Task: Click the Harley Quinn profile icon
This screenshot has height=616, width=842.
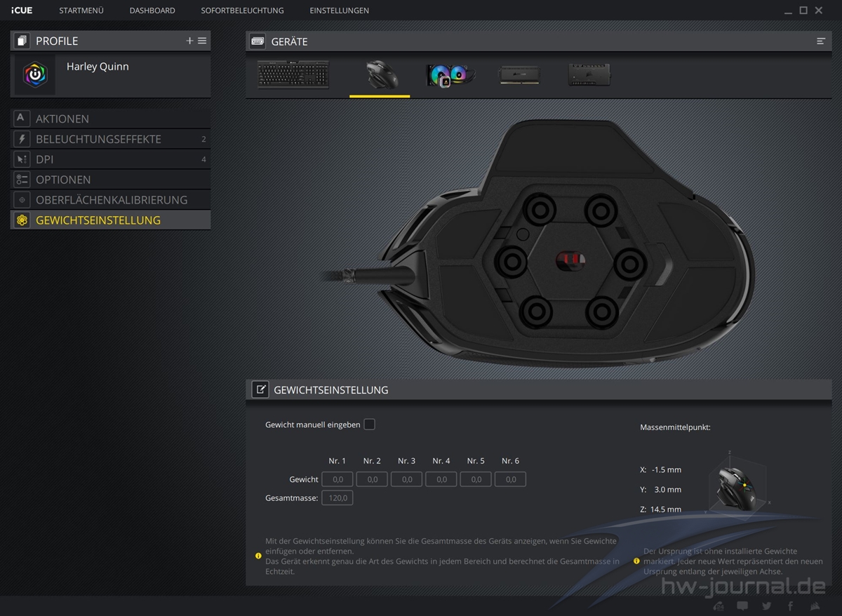Action: point(35,74)
